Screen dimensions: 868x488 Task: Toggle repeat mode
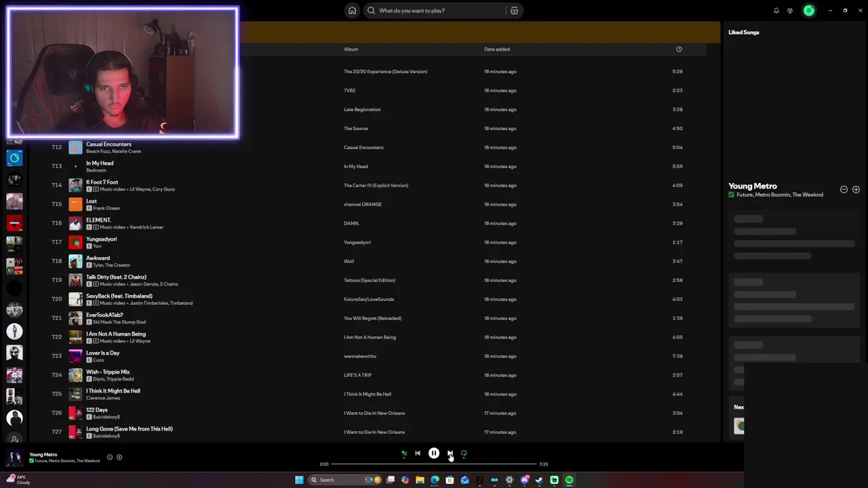(x=464, y=453)
